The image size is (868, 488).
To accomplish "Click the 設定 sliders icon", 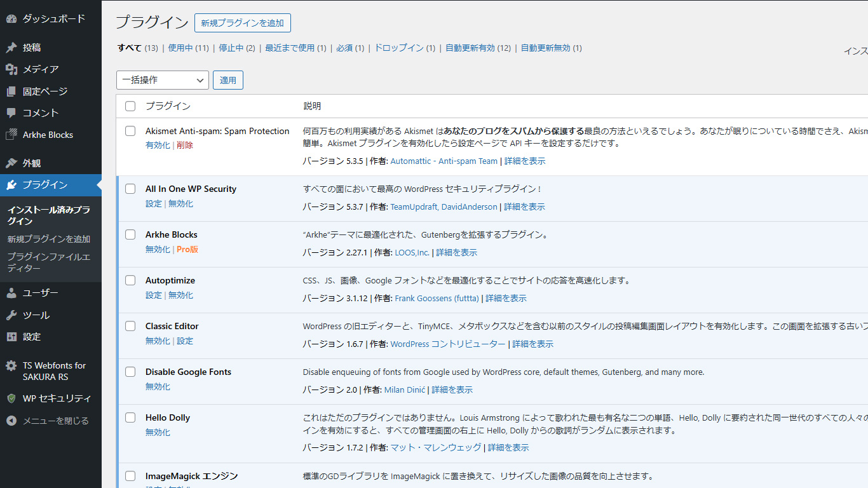I will 11,337.
